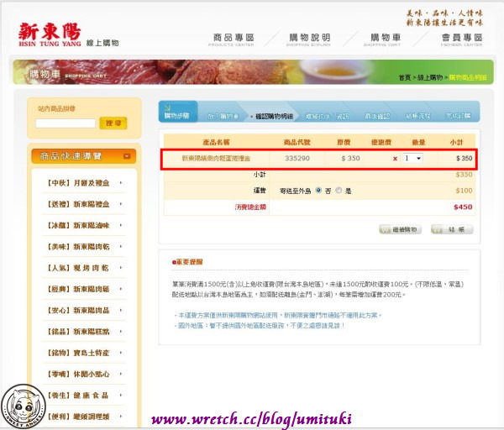Open 【美味】新東陽肉乾 category
The image size is (504, 430).
[78, 247]
